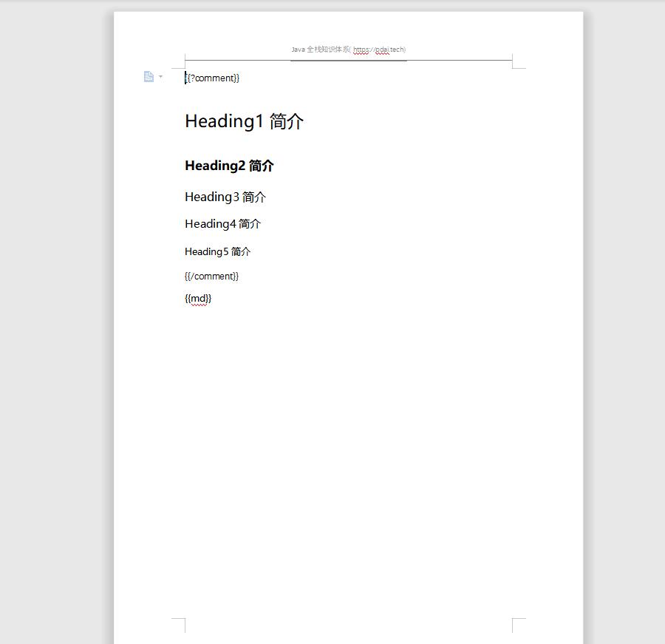Click the 'Heading1 简介' title text
Viewport: 665px width, 644px height.
(245, 121)
